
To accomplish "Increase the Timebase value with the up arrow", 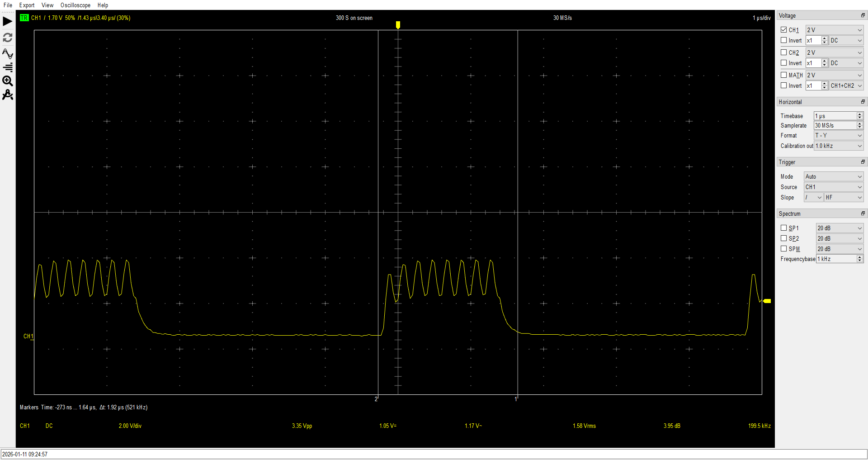I will [860, 114].
